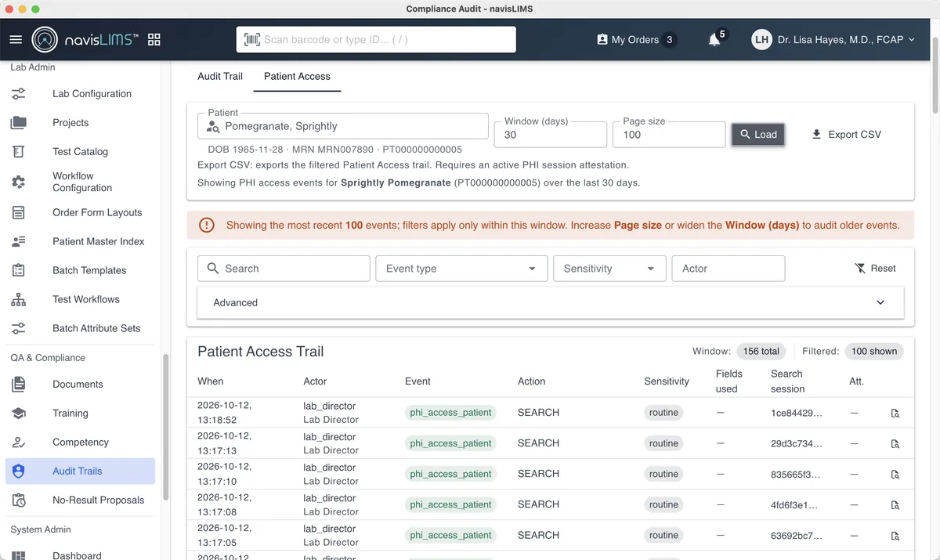The image size is (940, 560).
Task: Click search session 1ce84429
Action: point(797,413)
